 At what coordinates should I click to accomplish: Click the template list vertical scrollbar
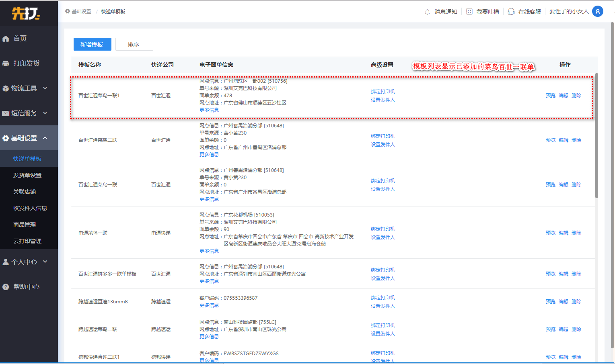click(x=596, y=135)
